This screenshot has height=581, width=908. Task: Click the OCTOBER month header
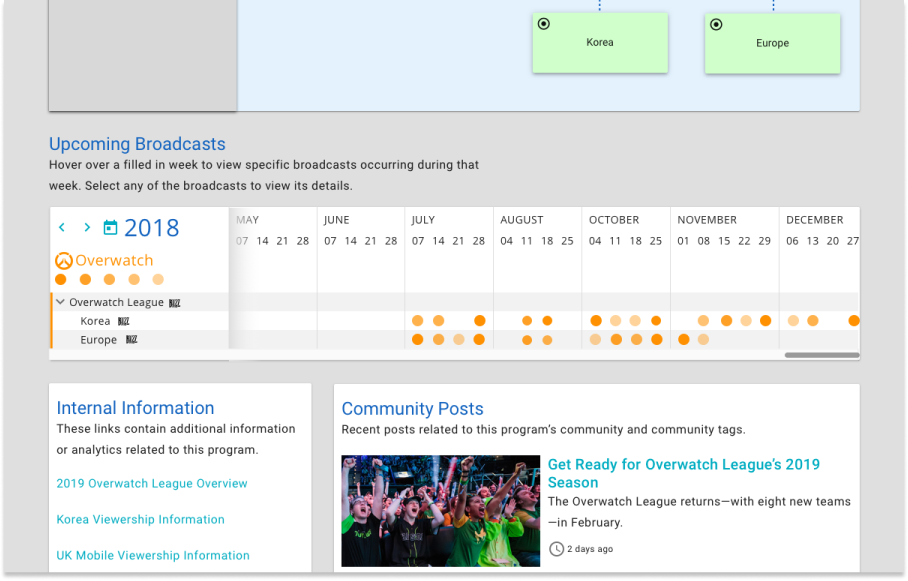click(614, 220)
